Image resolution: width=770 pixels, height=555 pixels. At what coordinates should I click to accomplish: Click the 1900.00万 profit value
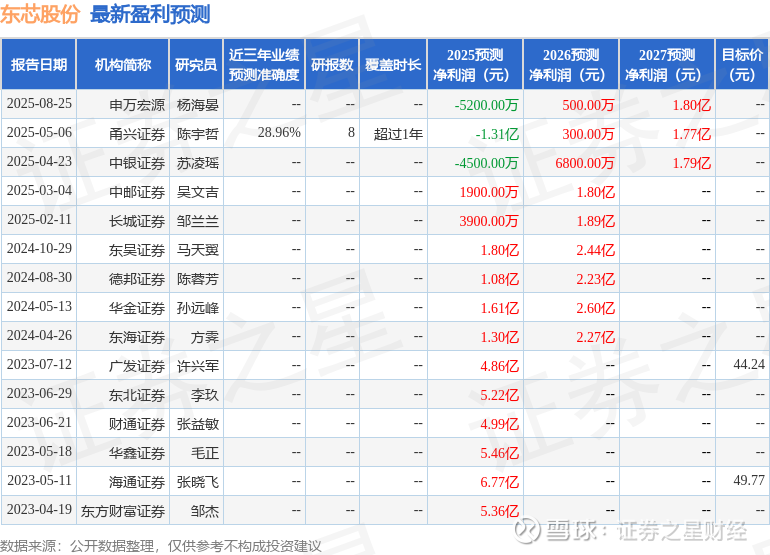(489, 192)
